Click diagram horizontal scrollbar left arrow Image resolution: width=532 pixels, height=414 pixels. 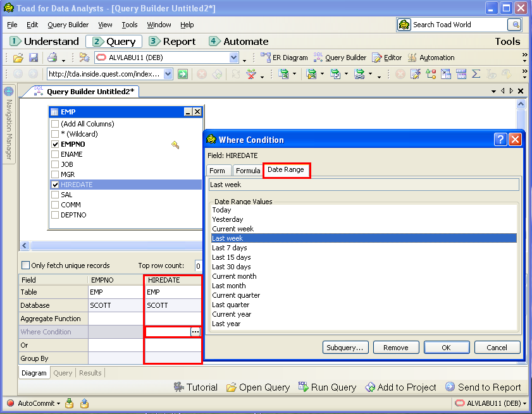tap(25, 245)
